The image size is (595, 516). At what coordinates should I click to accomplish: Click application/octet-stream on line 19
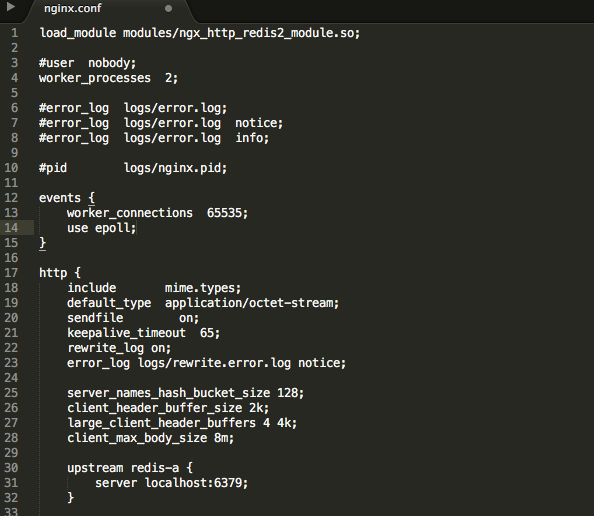point(249,303)
